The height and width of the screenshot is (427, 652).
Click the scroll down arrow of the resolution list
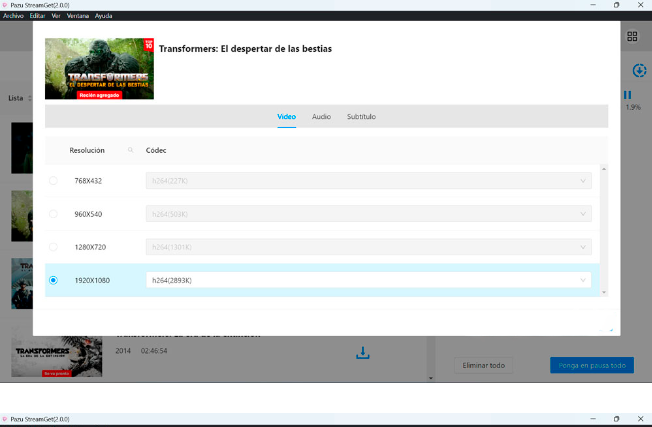[x=604, y=292]
